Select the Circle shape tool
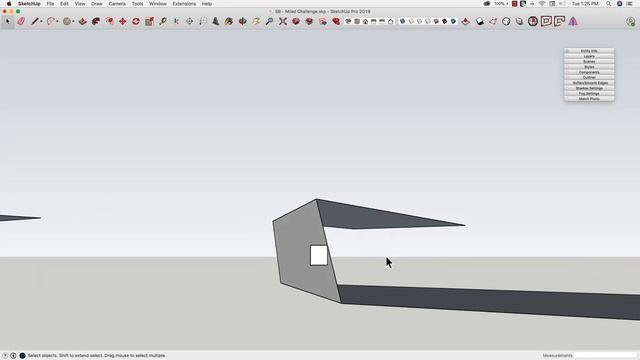Image resolution: width=640 pixels, height=360 pixels. 67,21
